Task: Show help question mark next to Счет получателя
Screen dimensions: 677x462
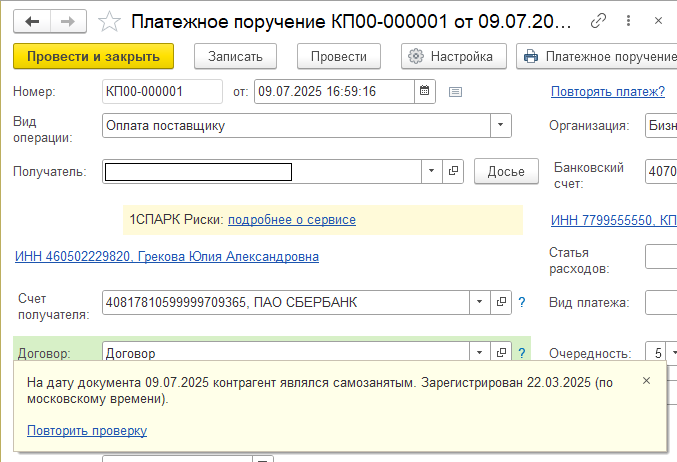Action: click(522, 302)
